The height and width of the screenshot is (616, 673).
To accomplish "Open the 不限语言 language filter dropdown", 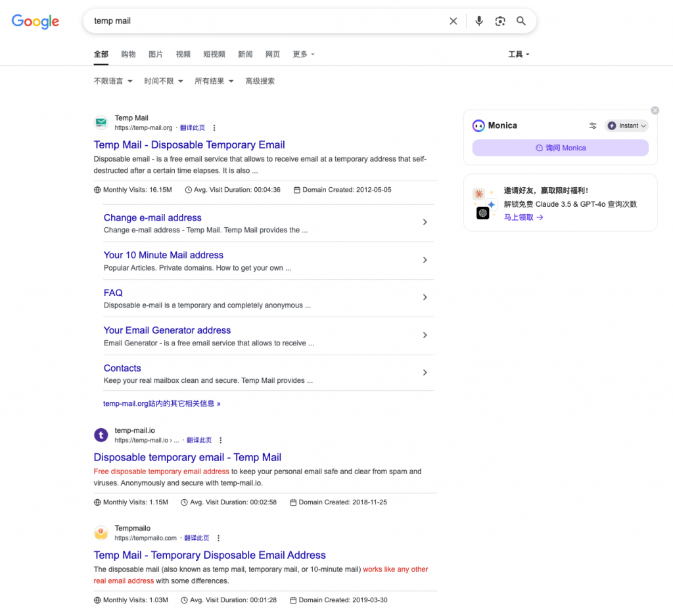I will pyautogui.click(x=113, y=81).
